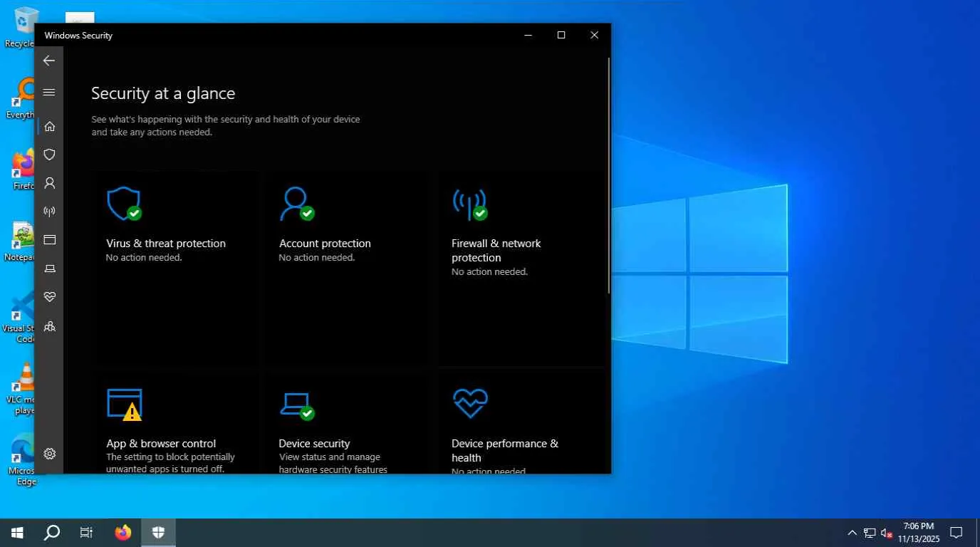Click the Windows Security vertical scrollbar
Viewport: 980px width, 547px height.
click(608, 175)
